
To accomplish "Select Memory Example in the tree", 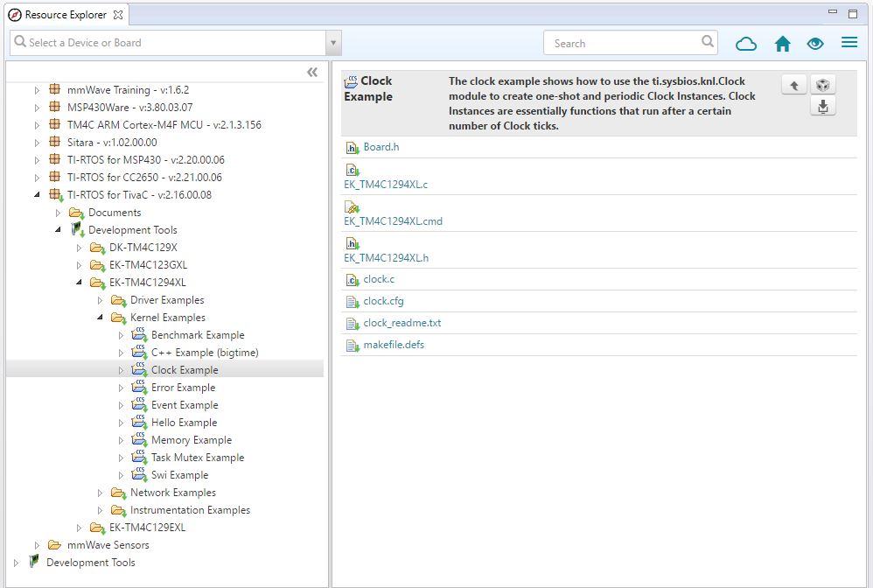I will 192,440.
